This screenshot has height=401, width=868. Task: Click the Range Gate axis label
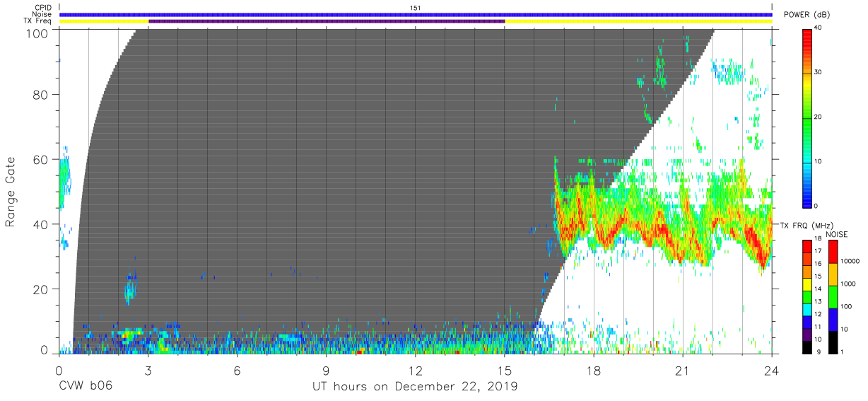(11, 192)
